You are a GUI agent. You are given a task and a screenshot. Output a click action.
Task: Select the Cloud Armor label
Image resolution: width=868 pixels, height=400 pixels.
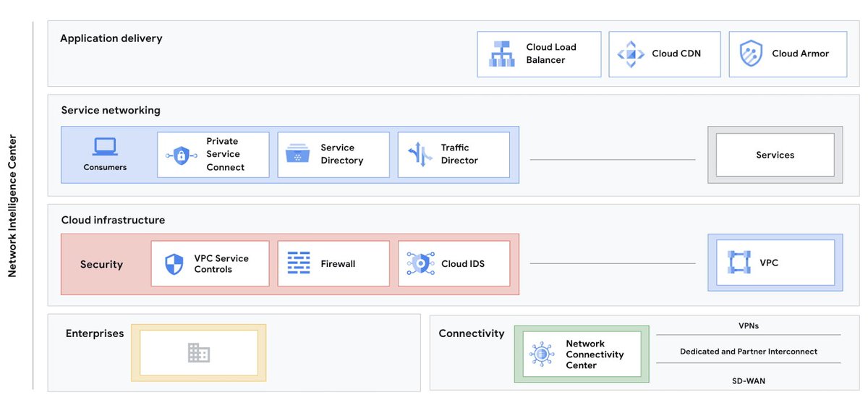coord(801,54)
